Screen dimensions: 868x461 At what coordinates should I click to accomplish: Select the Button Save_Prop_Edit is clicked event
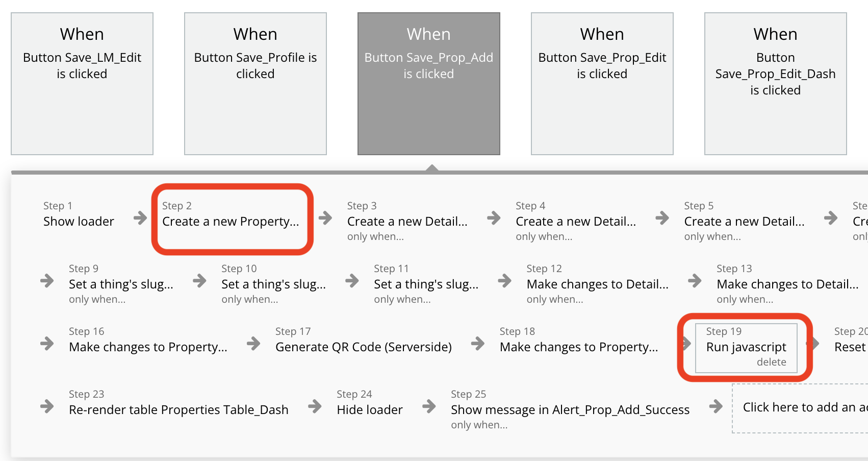[602, 84]
